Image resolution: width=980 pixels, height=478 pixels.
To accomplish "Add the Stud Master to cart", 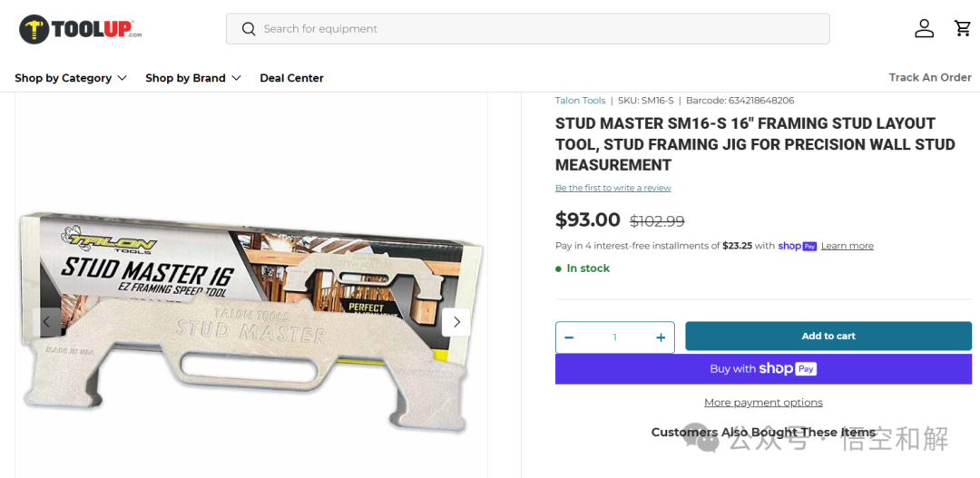I will [828, 337].
